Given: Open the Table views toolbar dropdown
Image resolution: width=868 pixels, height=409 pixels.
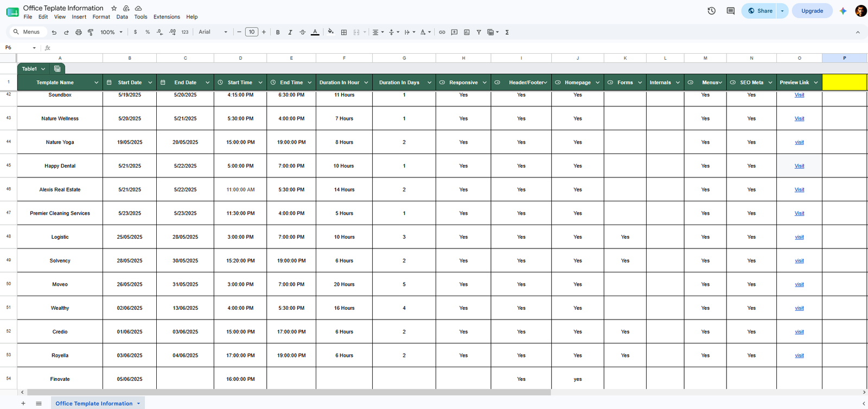Looking at the screenshot, I should tap(493, 32).
